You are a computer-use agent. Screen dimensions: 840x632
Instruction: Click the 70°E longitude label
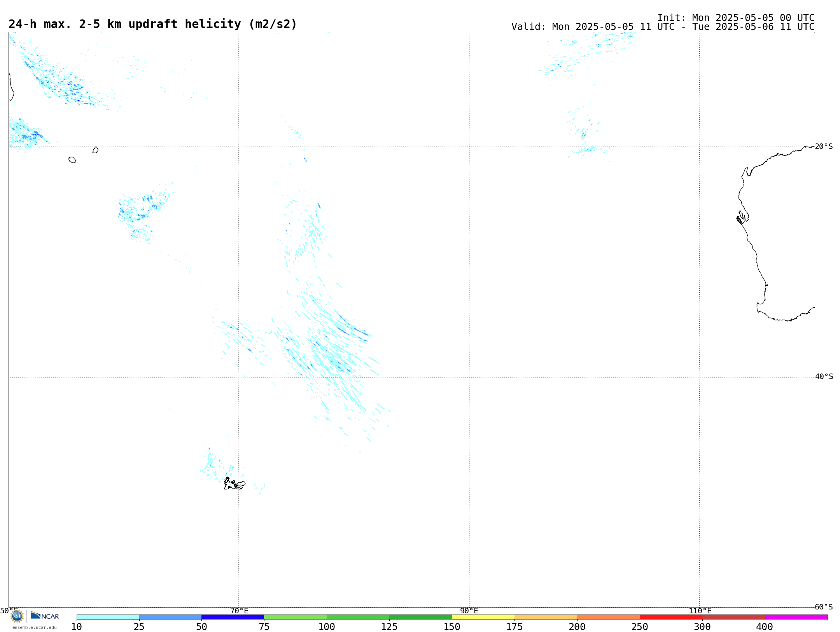(239, 611)
